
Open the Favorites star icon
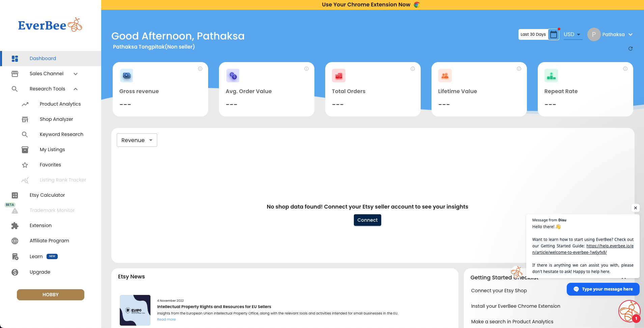coord(25,165)
